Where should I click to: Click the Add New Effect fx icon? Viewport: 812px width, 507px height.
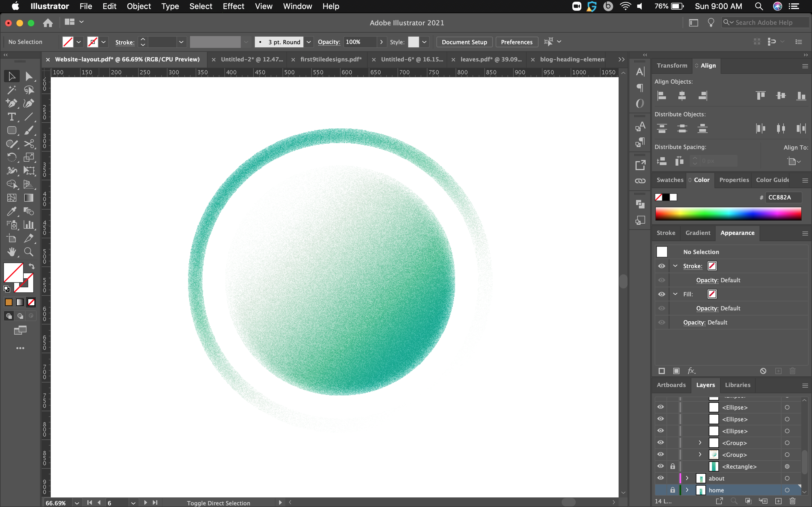click(x=691, y=371)
